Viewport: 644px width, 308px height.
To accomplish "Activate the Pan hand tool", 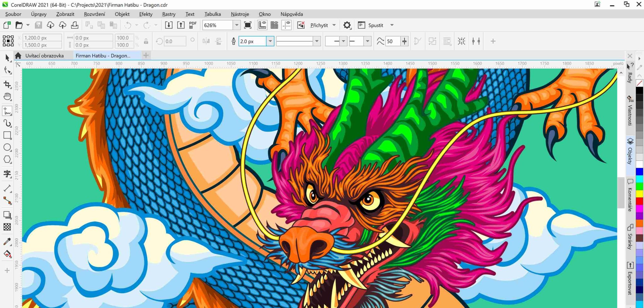I will click(x=7, y=97).
